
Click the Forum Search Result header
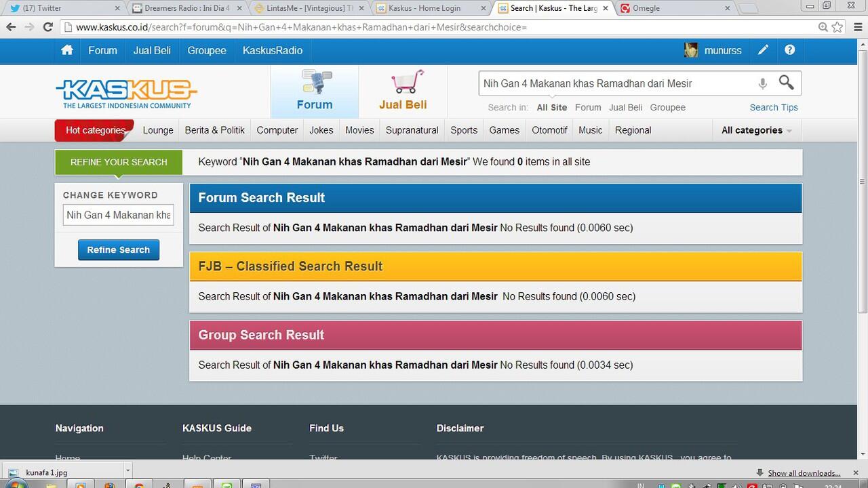496,198
